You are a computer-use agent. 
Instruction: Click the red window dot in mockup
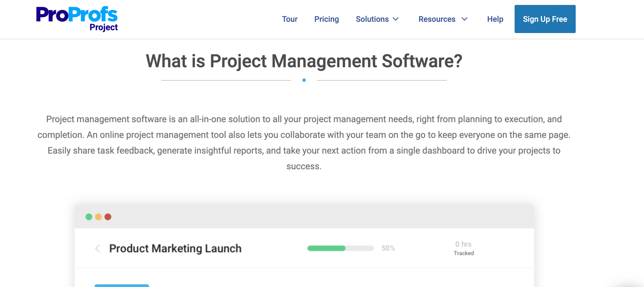pos(108,217)
